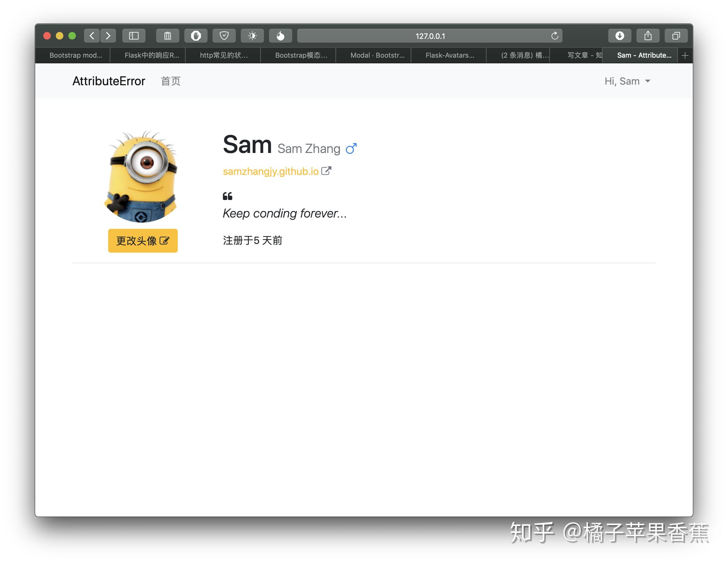Image resolution: width=728 pixels, height=563 pixels.
Task: Switch to the Flask-Avatars tab
Action: coord(449,55)
